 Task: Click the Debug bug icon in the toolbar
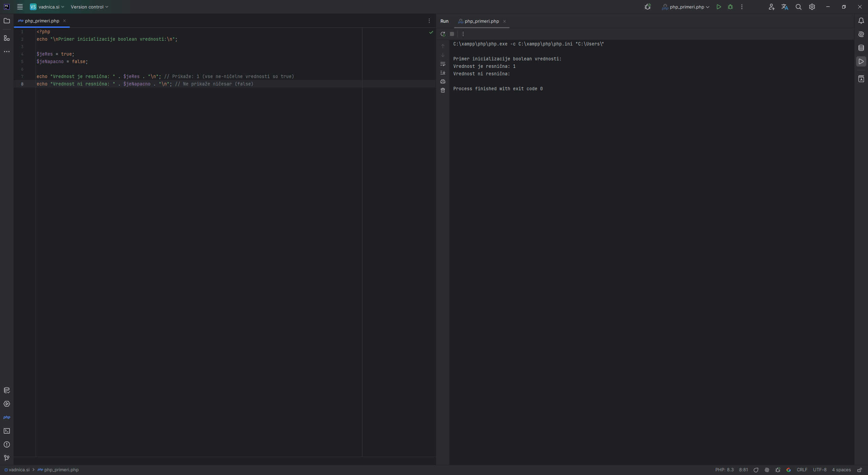[730, 7]
